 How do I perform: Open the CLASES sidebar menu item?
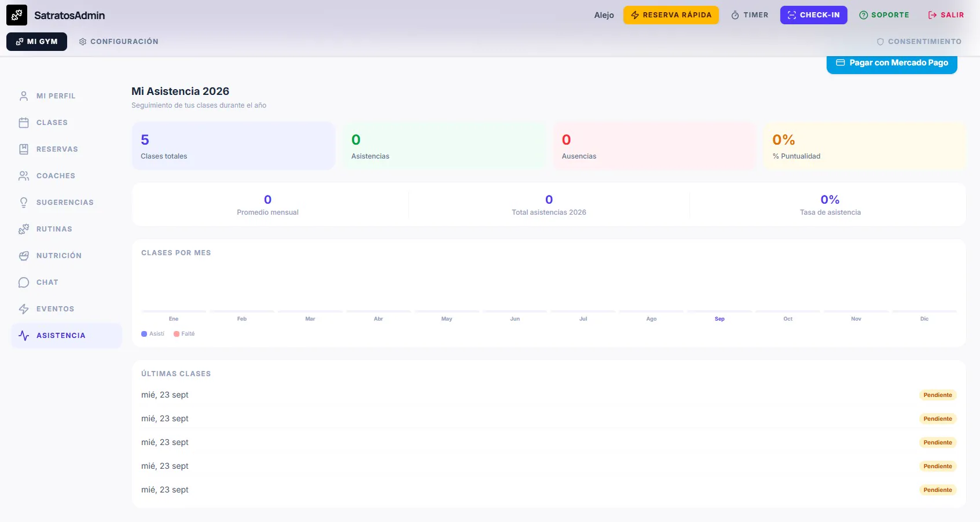[x=67, y=123]
